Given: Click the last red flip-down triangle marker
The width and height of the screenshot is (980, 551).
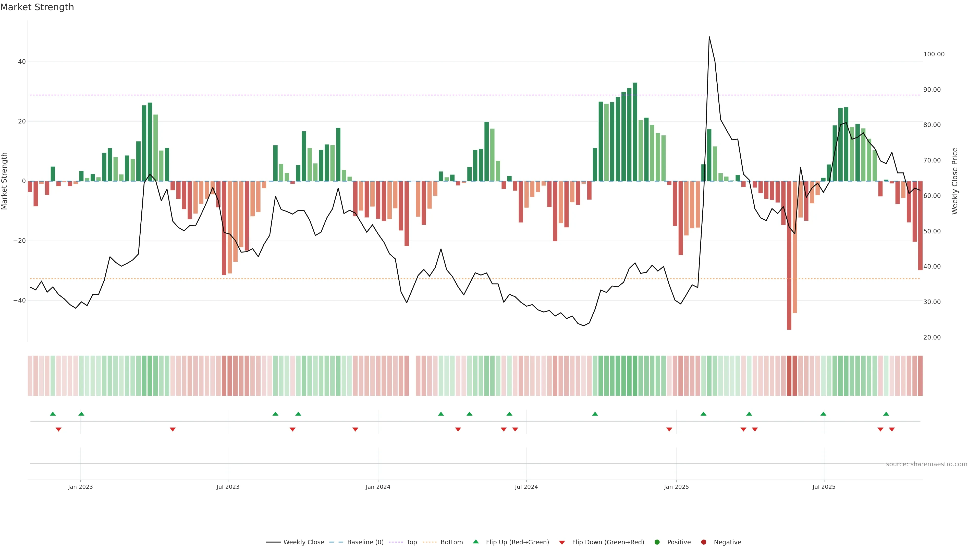Looking at the screenshot, I should coord(892,429).
